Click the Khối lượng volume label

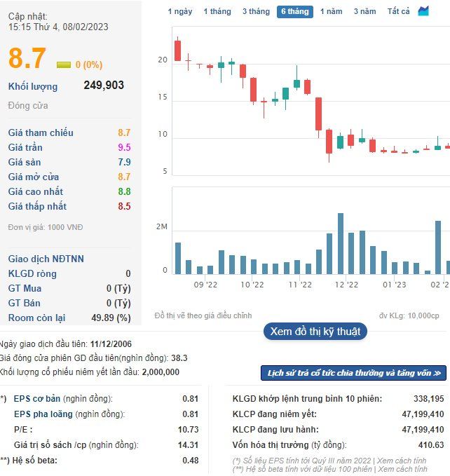33,86
